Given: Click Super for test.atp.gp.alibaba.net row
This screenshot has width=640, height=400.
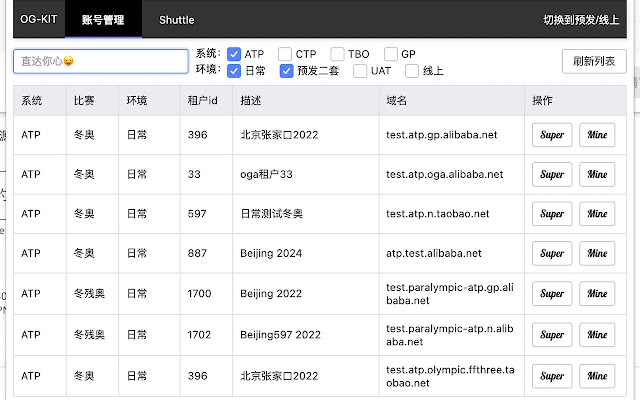Looking at the screenshot, I should (551, 135).
